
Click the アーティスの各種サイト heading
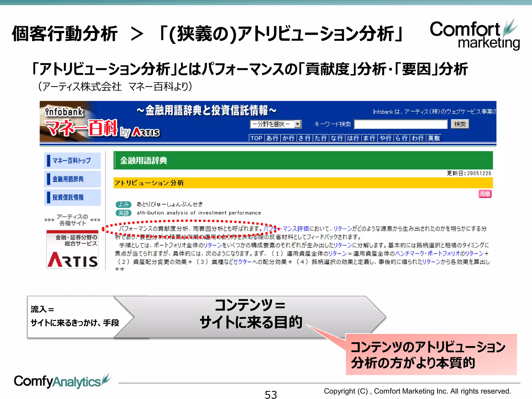pyautogui.click(x=72, y=220)
